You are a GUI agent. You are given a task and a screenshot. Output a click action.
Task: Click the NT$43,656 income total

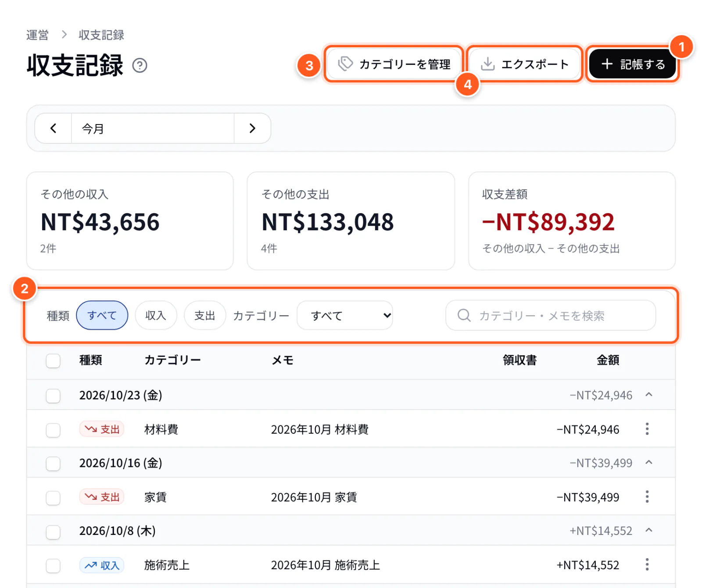click(x=100, y=222)
